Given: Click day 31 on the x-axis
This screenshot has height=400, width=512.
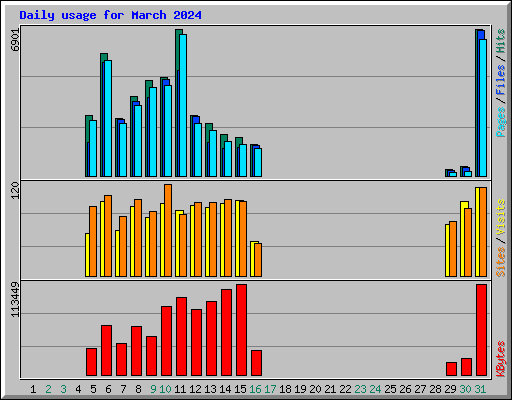Looking at the screenshot, I should (x=480, y=389).
